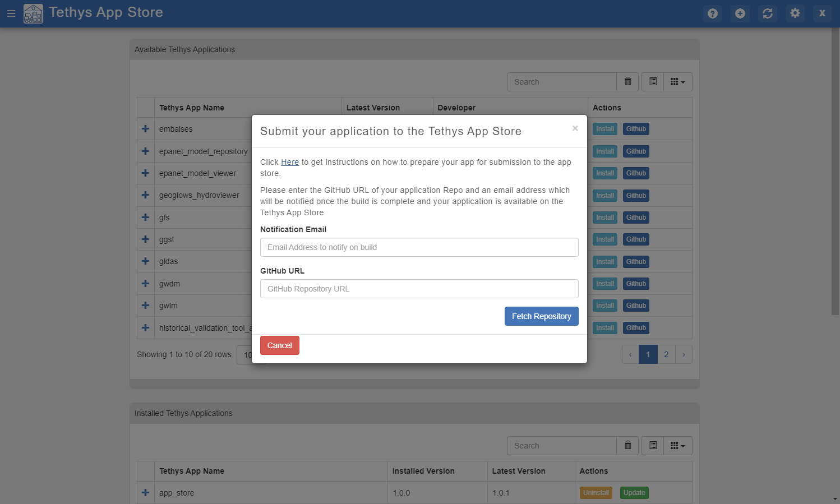Click the Tethys App Store title text
840x504 pixels.
click(106, 12)
